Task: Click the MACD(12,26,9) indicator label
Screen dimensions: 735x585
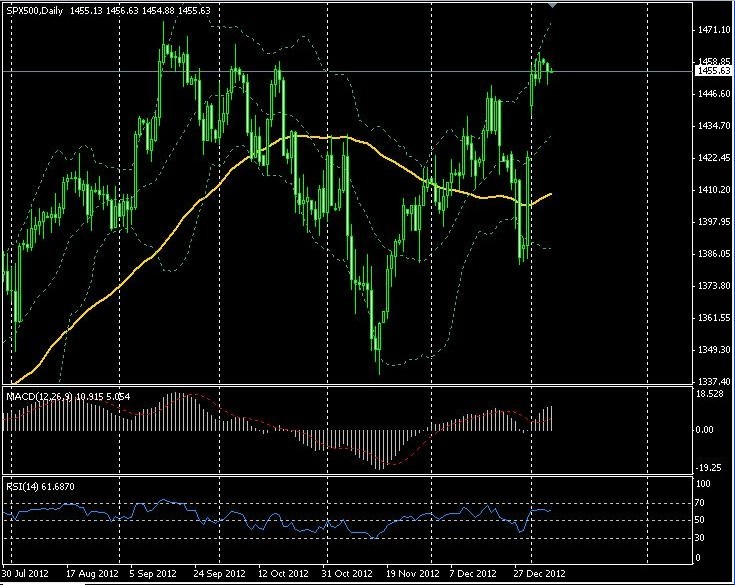Action: pos(39,397)
